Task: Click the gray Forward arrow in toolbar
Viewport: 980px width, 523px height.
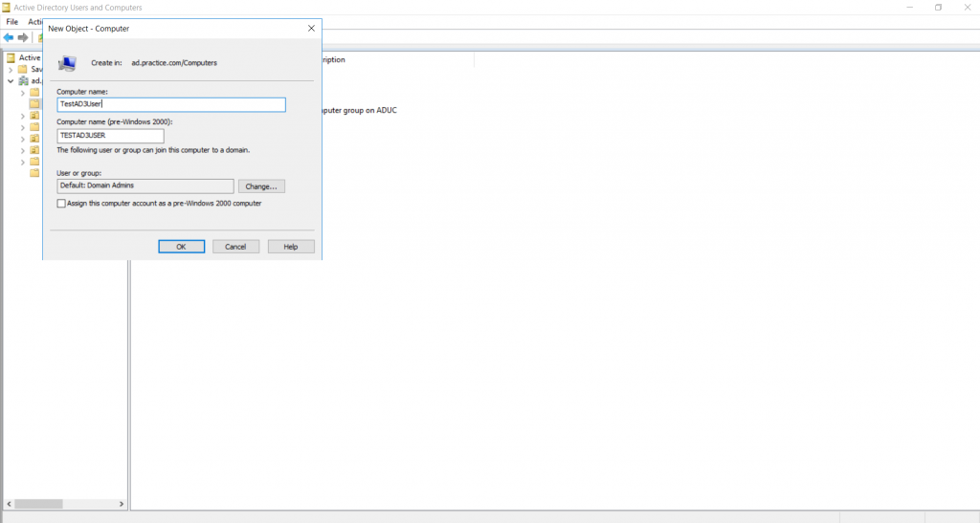Action: point(23,38)
